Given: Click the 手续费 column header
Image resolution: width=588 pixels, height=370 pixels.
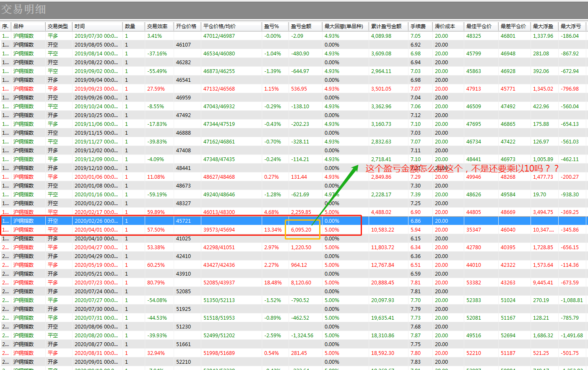Looking at the screenshot, I should click(418, 26).
